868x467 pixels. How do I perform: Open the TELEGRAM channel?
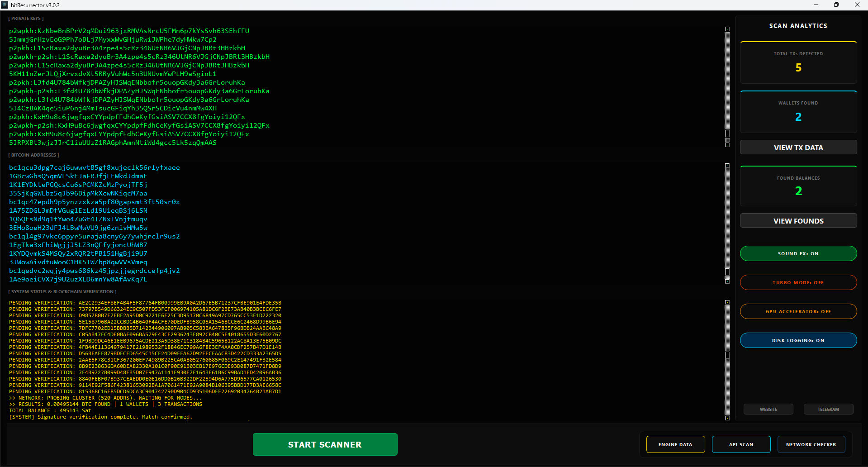tap(828, 409)
